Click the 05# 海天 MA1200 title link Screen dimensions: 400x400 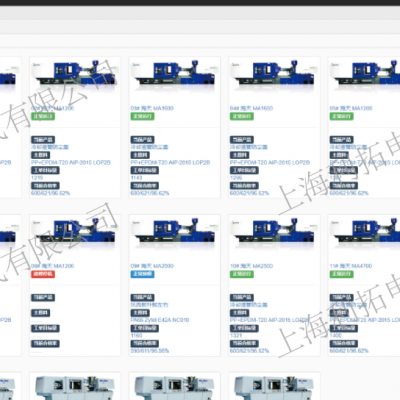point(351,108)
